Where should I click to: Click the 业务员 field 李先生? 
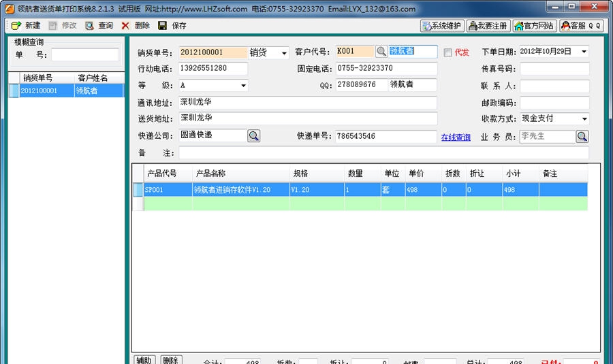click(548, 136)
